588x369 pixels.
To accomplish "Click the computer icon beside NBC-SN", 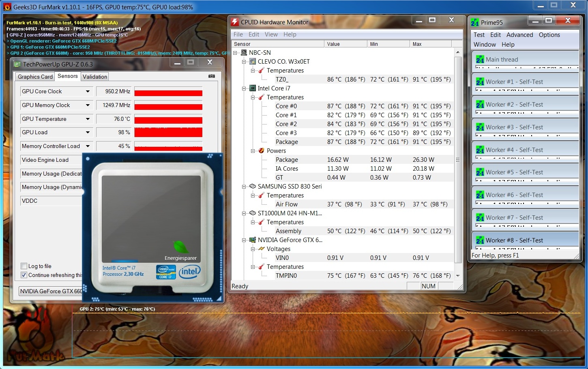I will tap(244, 52).
